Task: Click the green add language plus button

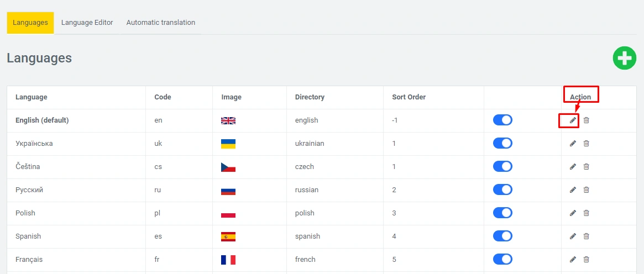Action: click(x=624, y=58)
